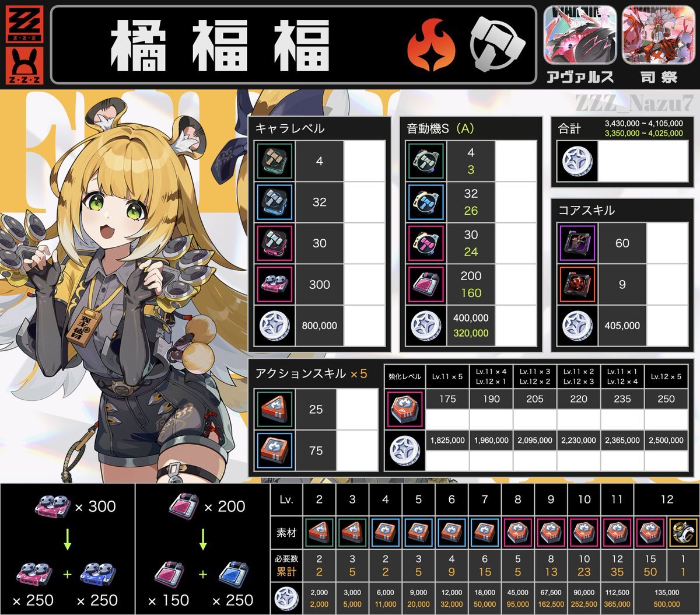Click the 素材 row label
700x615 pixels.
[x=286, y=533]
